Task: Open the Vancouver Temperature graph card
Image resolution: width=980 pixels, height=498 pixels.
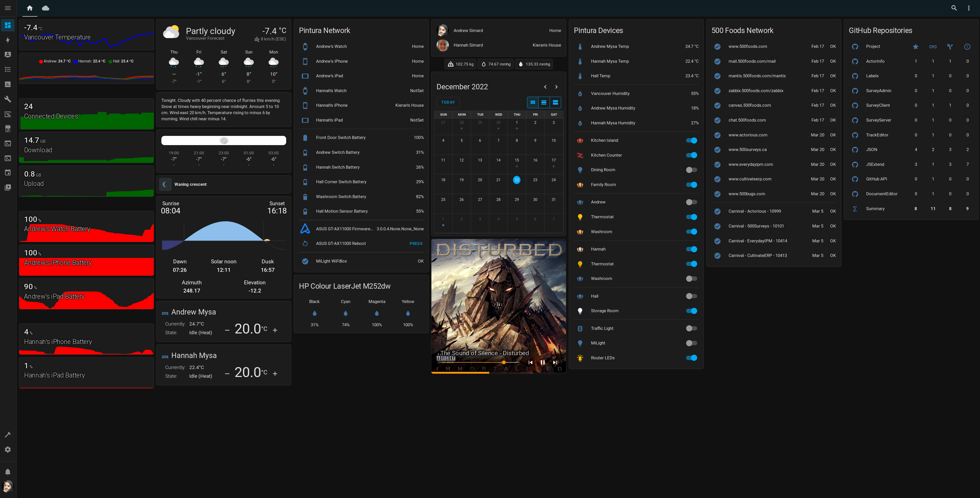Action: click(86, 35)
